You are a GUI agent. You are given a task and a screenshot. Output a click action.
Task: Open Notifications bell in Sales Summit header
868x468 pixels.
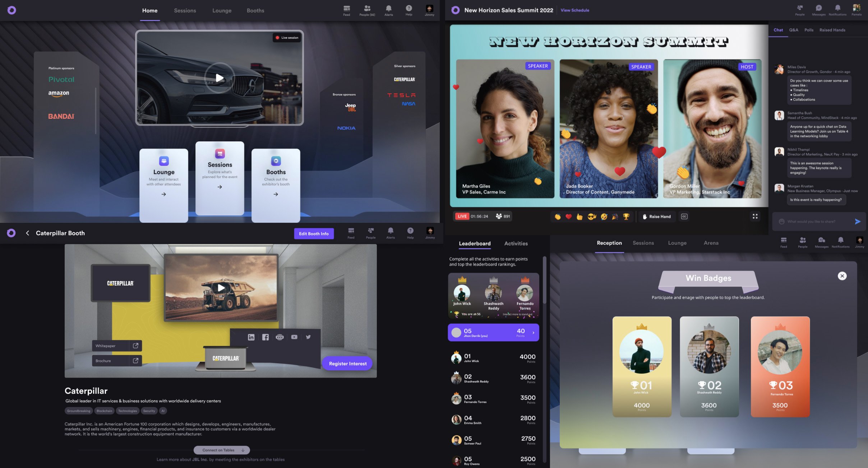tap(837, 10)
